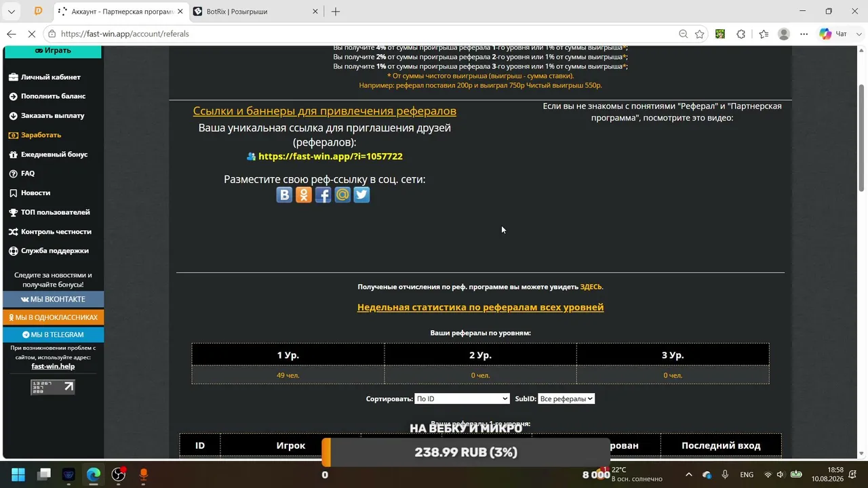Show hidden tray icons chevron

coord(689,474)
